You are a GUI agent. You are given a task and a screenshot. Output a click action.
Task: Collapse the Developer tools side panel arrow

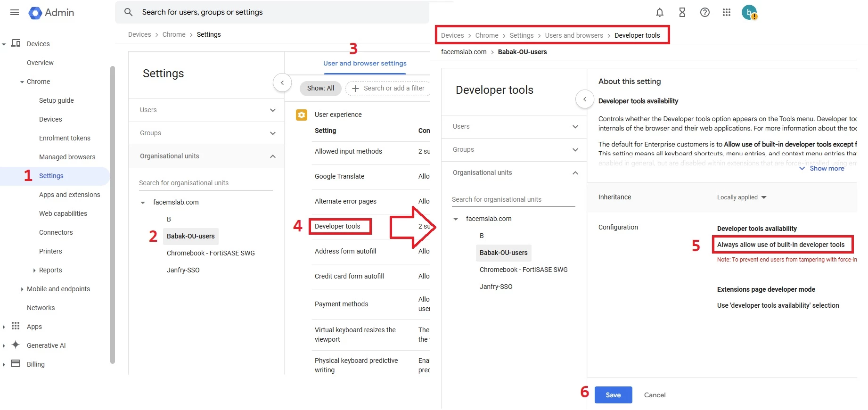(585, 99)
